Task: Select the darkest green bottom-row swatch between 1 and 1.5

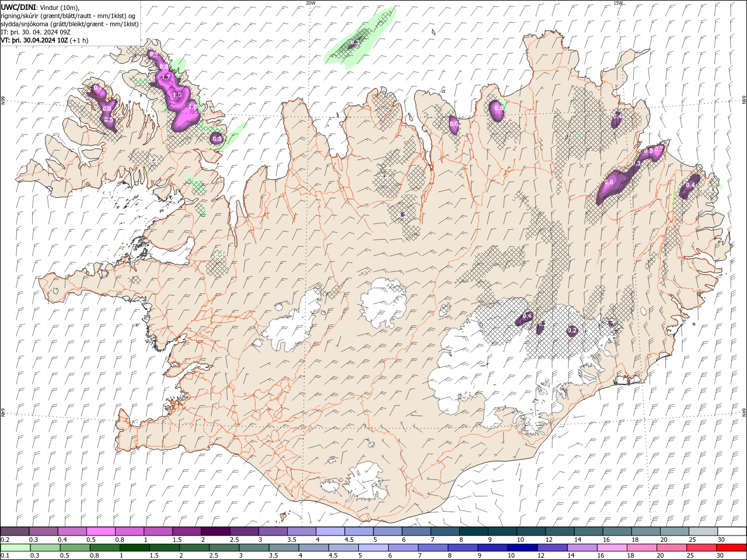Action: pos(135,548)
